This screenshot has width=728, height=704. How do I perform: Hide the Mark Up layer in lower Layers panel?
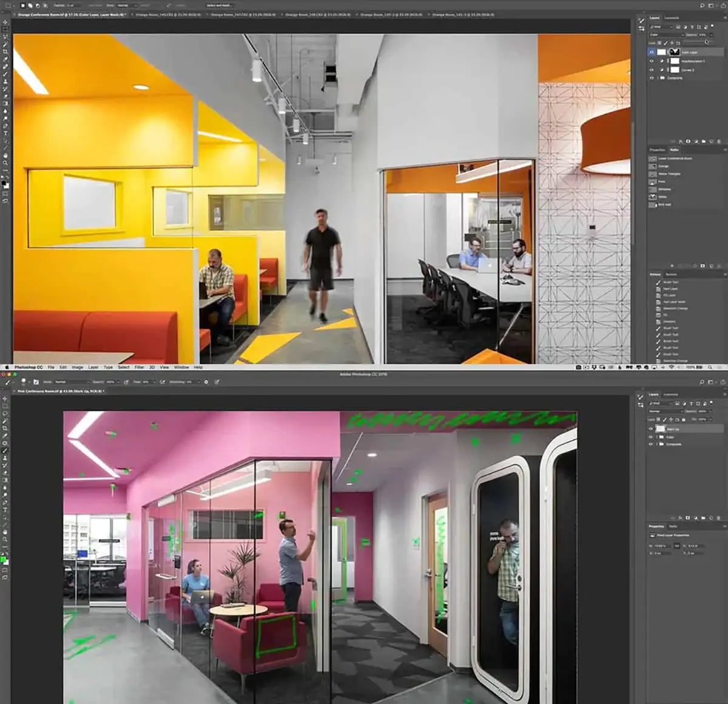coord(652,429)
